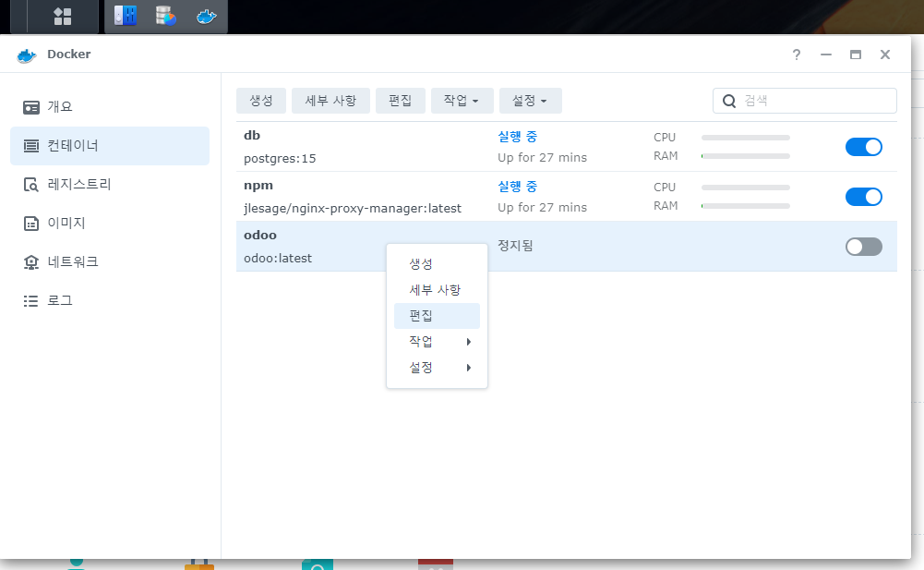Select the db container name
Viewport: 924px width, 570px height.
tap(252, 136)
